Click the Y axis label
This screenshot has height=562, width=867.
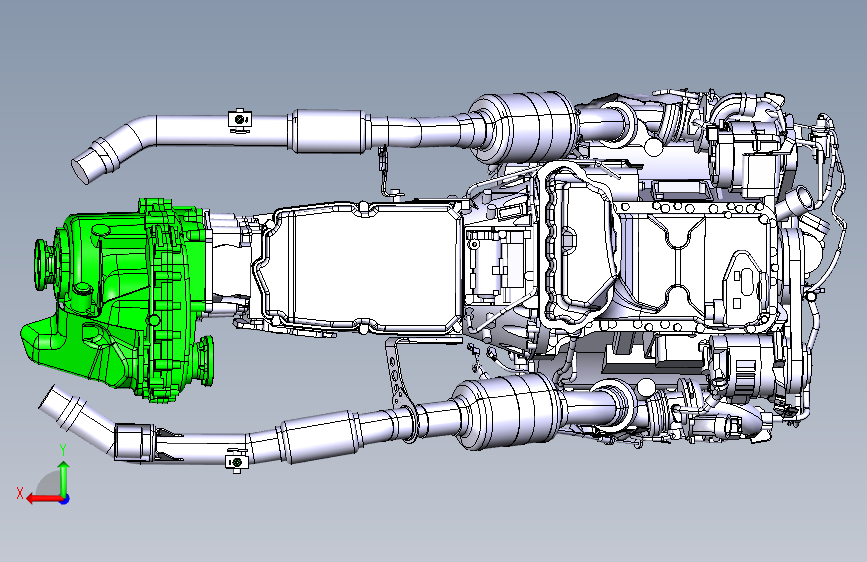(64, 450)
